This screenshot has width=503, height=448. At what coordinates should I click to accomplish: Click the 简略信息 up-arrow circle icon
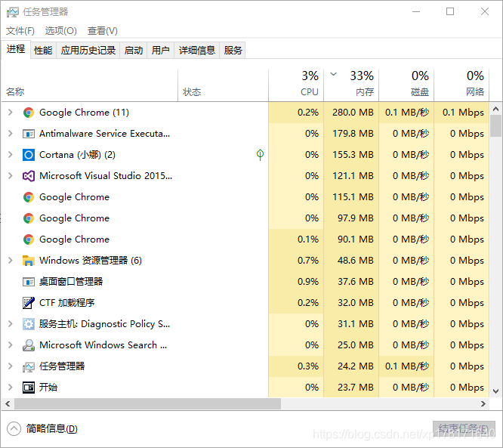pos(14,429)
